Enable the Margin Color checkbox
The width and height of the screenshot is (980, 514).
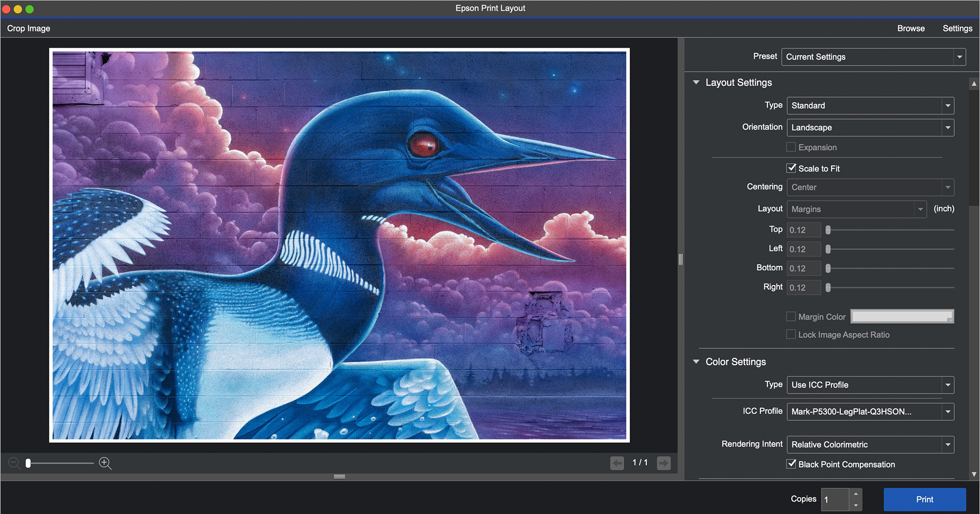[x=791, y=316]
